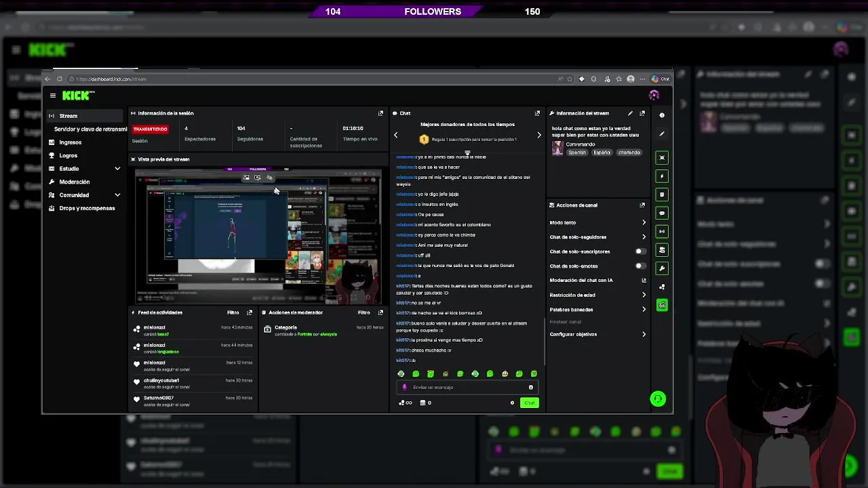Expand the Comunidad sidebar section
Viewport: 868px width, 488px height.
[x=117, y=195]
